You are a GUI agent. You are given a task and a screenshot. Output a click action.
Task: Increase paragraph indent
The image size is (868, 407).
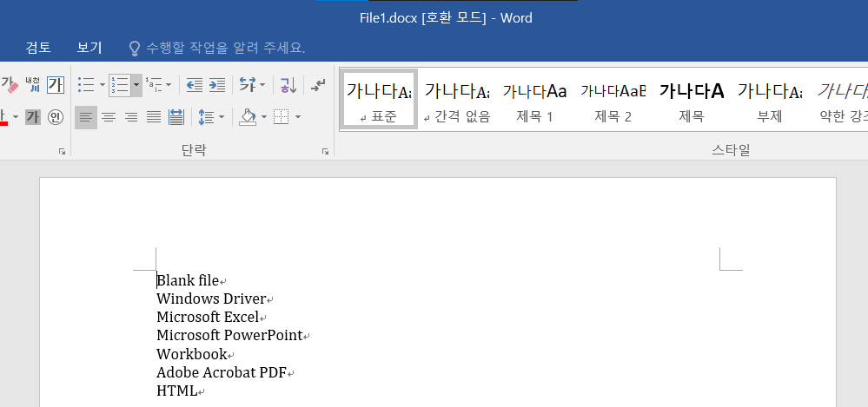(x=217, y=84)
